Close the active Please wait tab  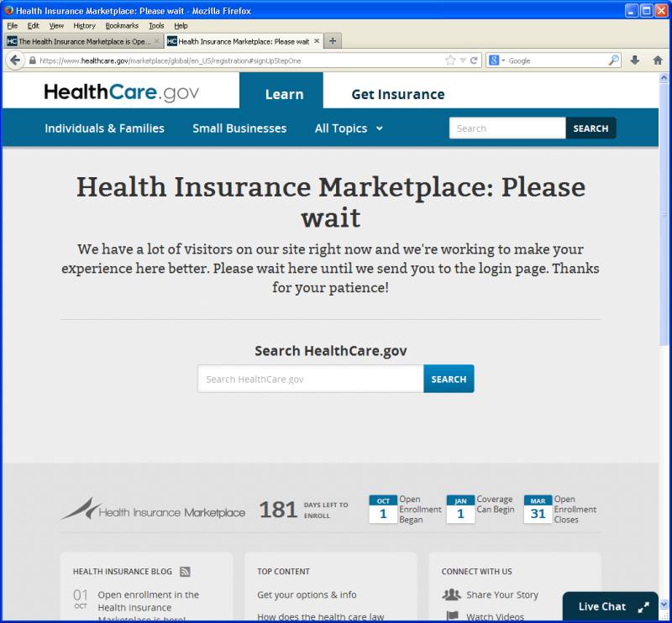point(316,41)
